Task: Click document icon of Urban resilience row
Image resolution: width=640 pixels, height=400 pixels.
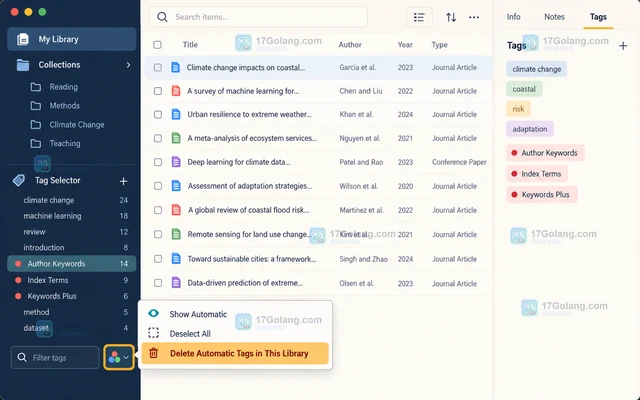Action: click(x=176, y=115)
